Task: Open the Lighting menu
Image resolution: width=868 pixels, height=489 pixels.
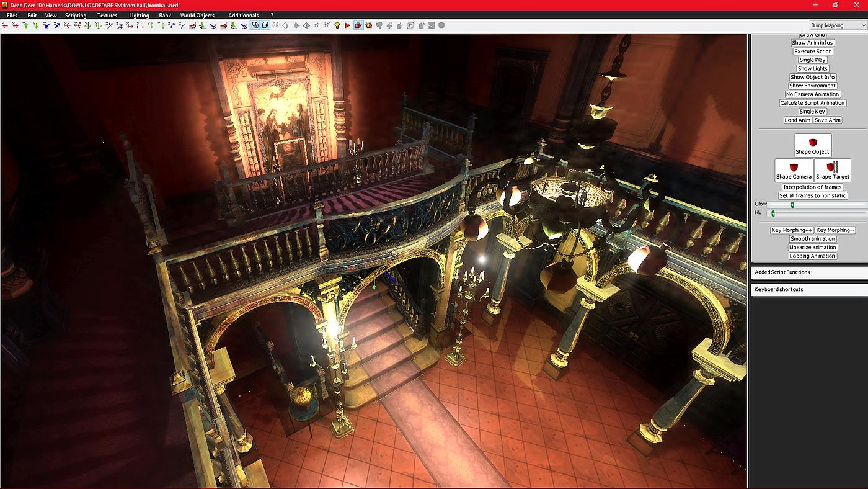Action: (139, 15)
